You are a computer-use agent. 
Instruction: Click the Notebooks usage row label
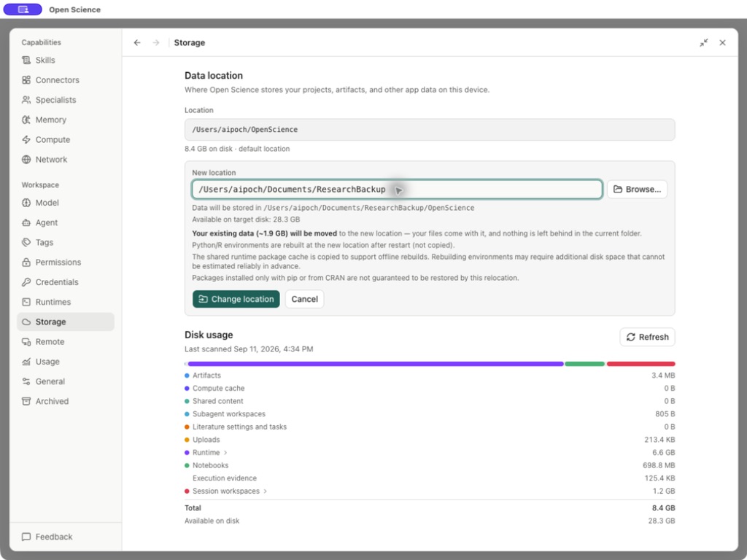[210, 465]
